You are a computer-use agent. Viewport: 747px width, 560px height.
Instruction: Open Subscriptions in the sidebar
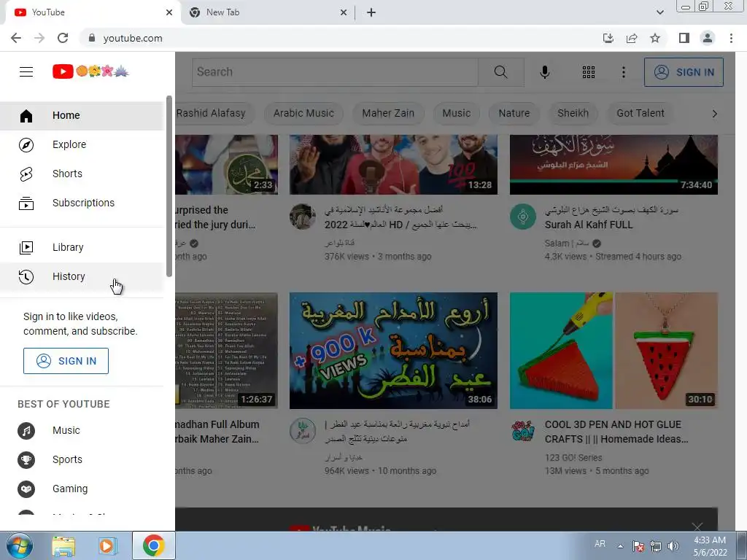point(82,203)
